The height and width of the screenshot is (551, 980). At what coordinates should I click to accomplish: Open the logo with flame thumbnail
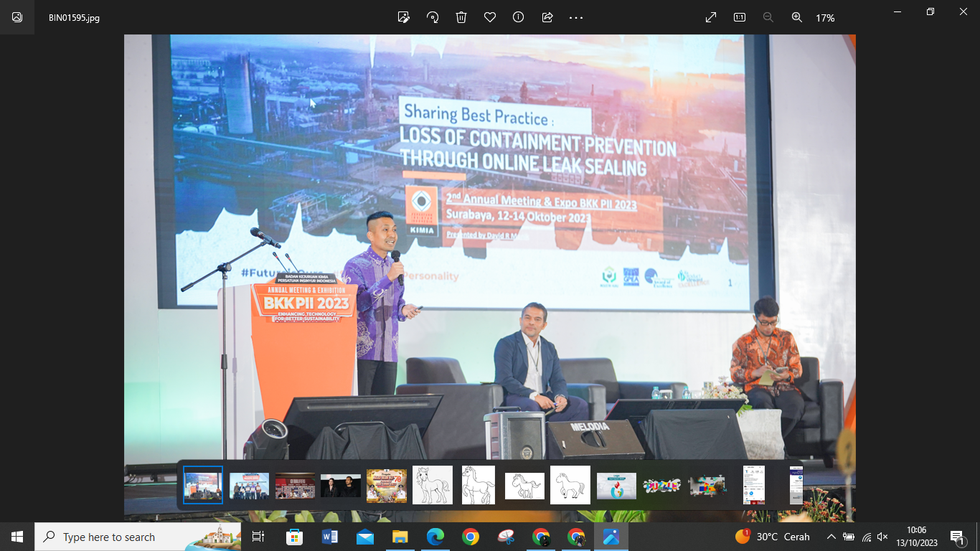tap(616, 486)
